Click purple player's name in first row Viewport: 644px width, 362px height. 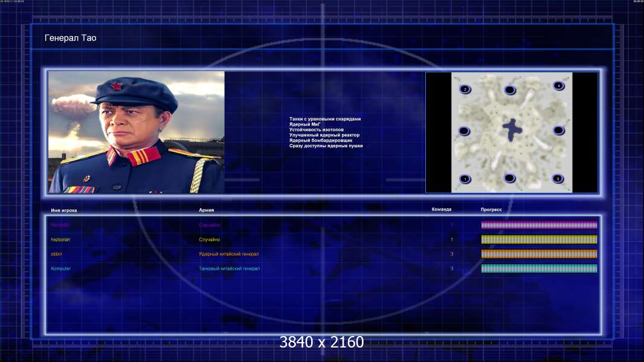(x=60, y=225)
